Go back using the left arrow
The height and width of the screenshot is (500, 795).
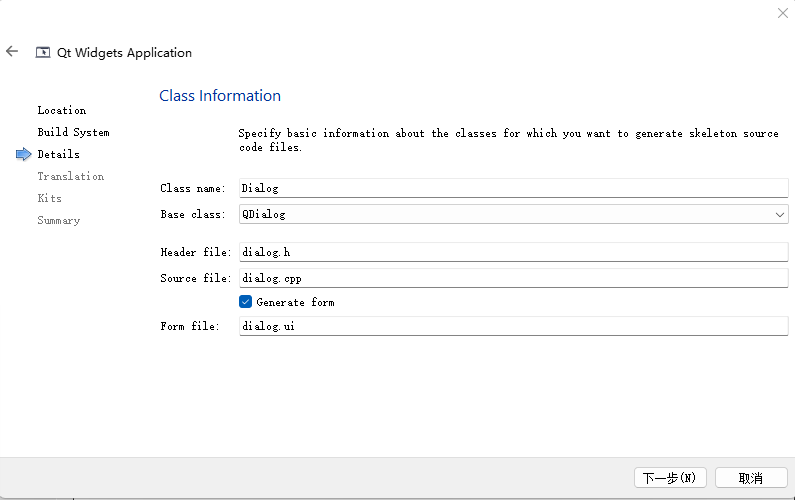12,51
